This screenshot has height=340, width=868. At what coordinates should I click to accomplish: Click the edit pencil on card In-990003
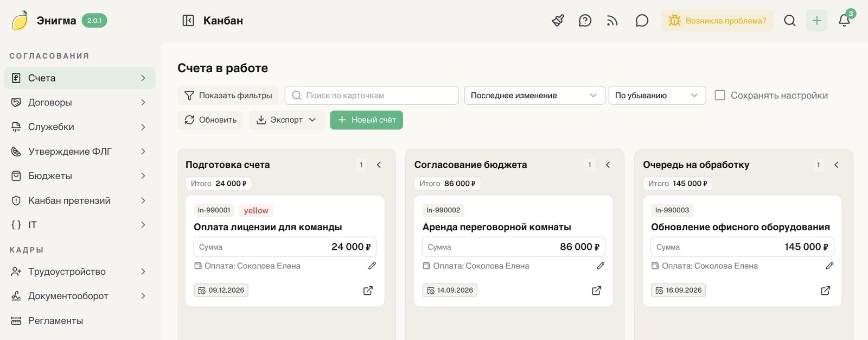(x=829, y=266)
